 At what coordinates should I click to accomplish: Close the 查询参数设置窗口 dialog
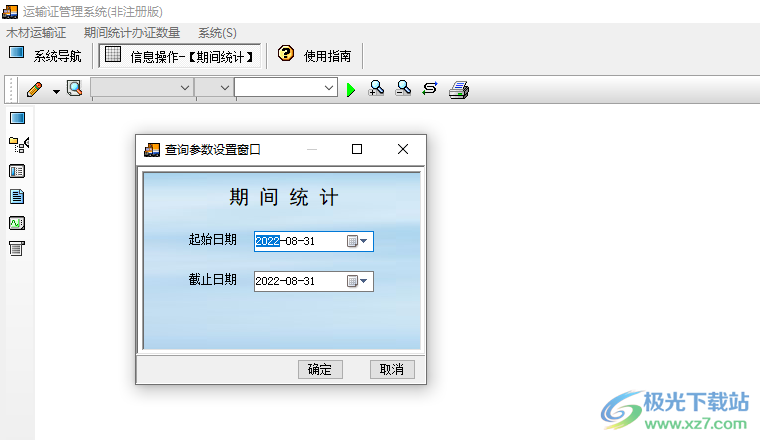pos(403,149)
